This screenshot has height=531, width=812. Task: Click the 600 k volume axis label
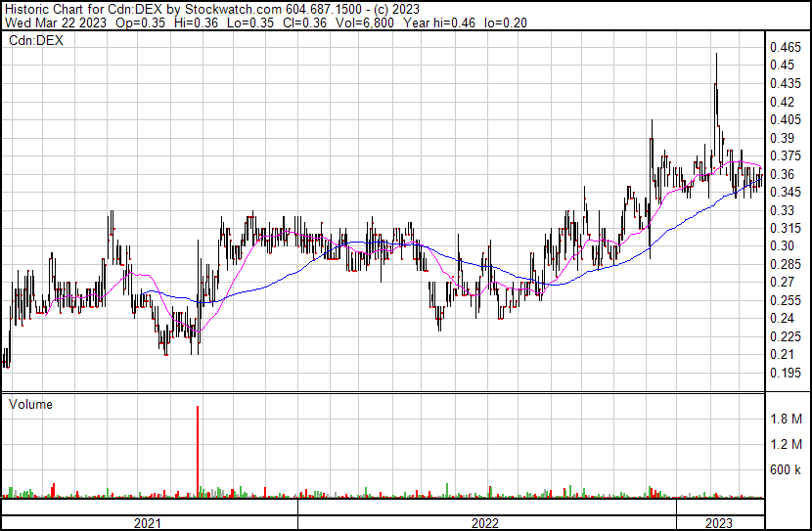coord(786,469)
